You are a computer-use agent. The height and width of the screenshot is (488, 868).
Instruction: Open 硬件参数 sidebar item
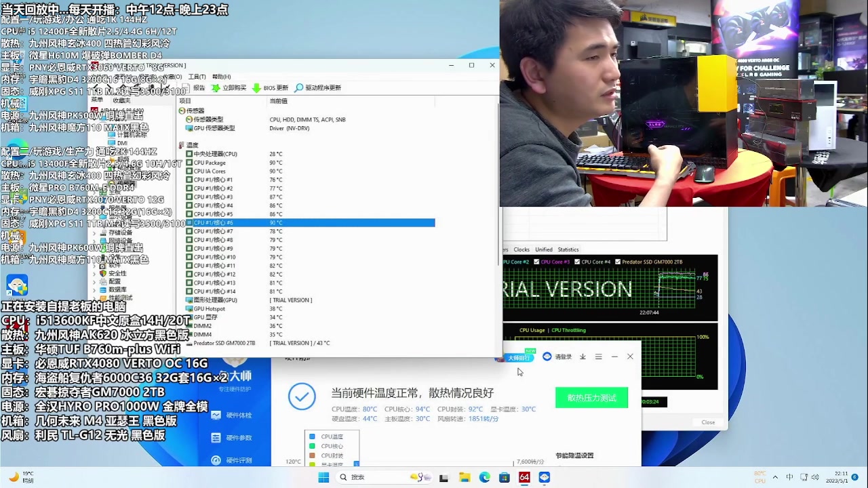click(x=232, y=438)
